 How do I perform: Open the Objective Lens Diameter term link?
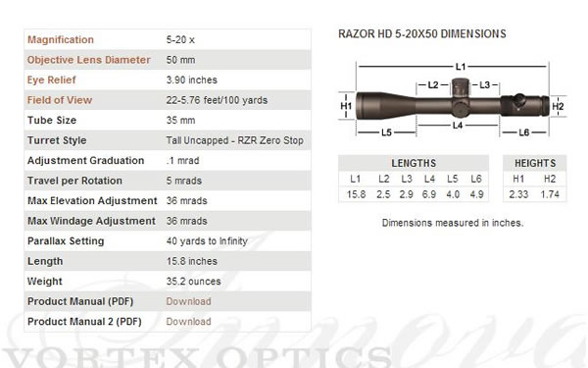89,60
